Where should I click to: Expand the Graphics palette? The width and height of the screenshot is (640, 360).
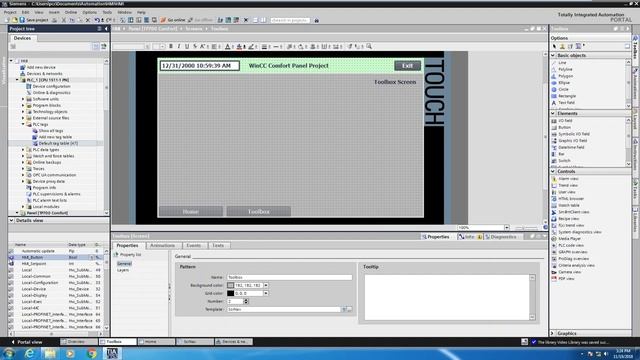click(x=553, y=333)
